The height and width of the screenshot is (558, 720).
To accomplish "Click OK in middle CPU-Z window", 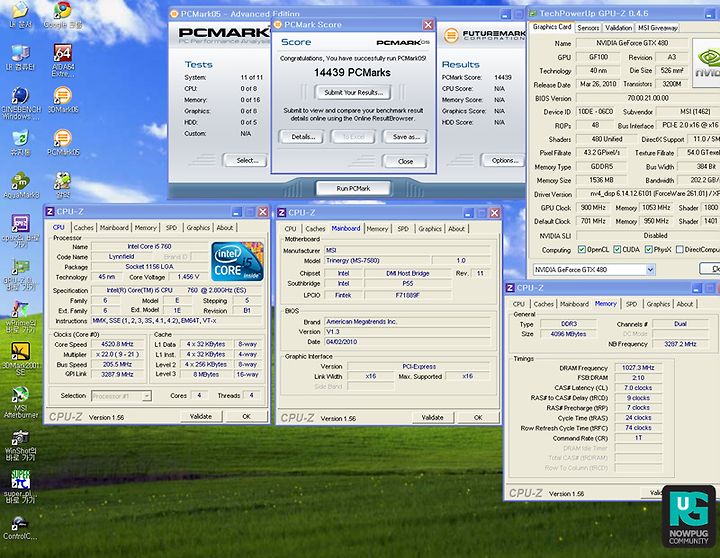I will pyautogui.click(x=478, y=417).
